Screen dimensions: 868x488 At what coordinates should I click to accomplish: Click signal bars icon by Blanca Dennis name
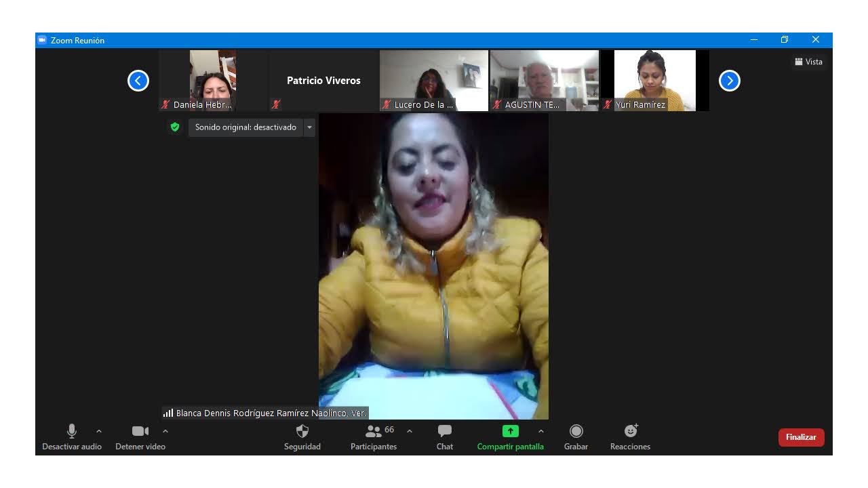click(168, 413)
